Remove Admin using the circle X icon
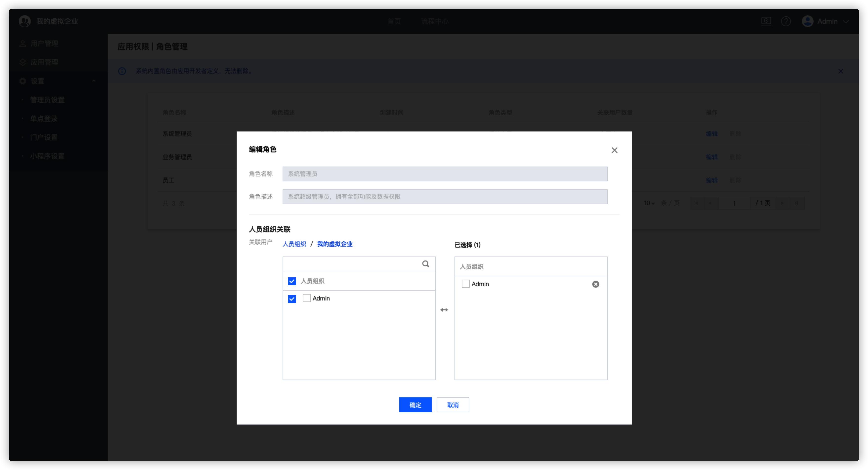 [x=595, y=284]
